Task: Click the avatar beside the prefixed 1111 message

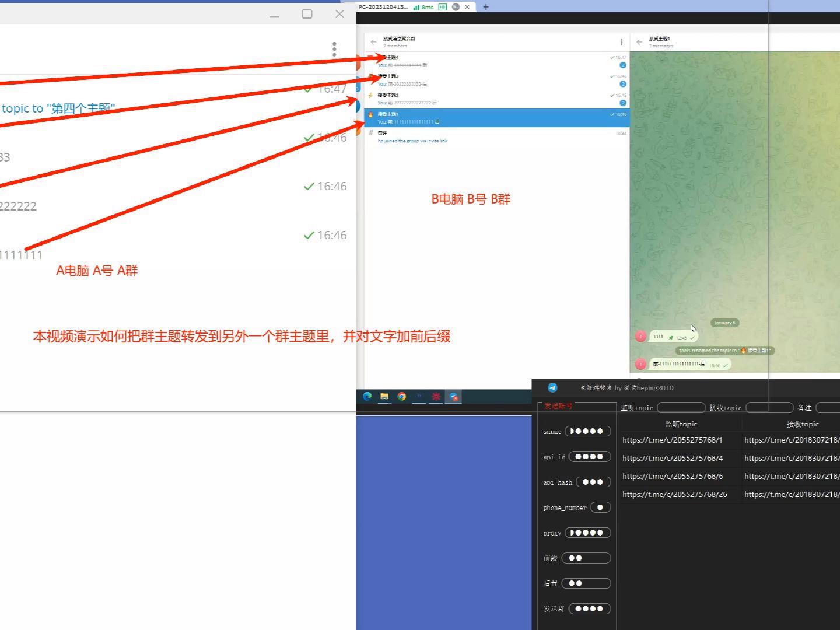Action: pyautogui.click(x=640, y=364)
